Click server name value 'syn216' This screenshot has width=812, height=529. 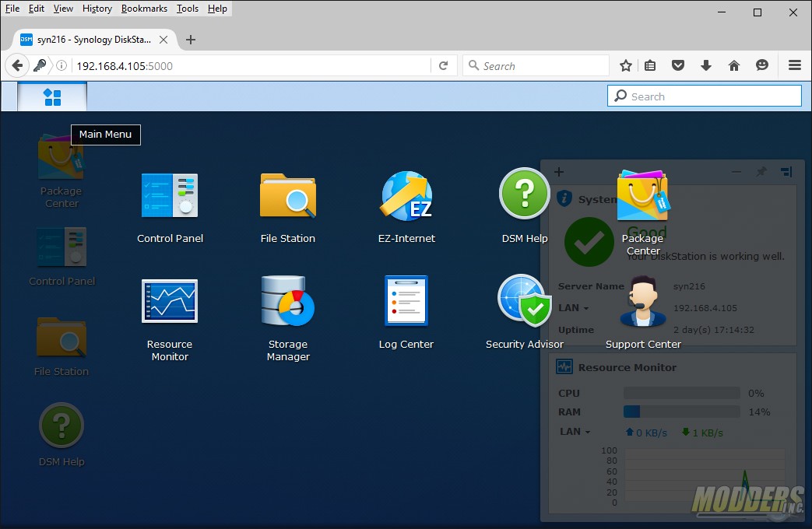click(x=689, y=286)
